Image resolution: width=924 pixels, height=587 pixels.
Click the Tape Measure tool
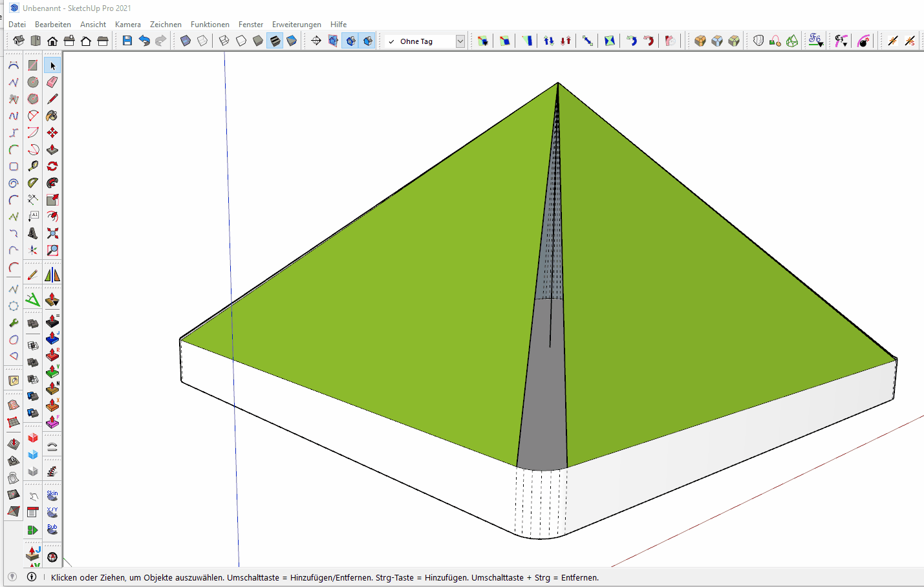[x=33, y=166]
